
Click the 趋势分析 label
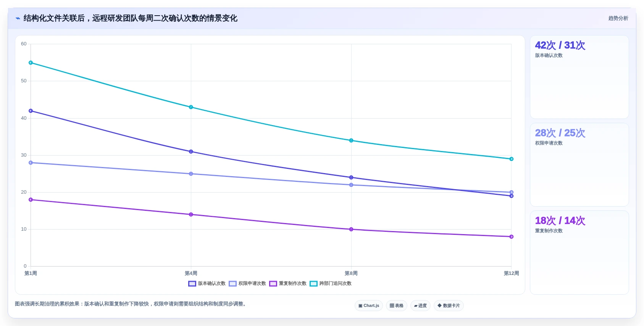(618, 18)
